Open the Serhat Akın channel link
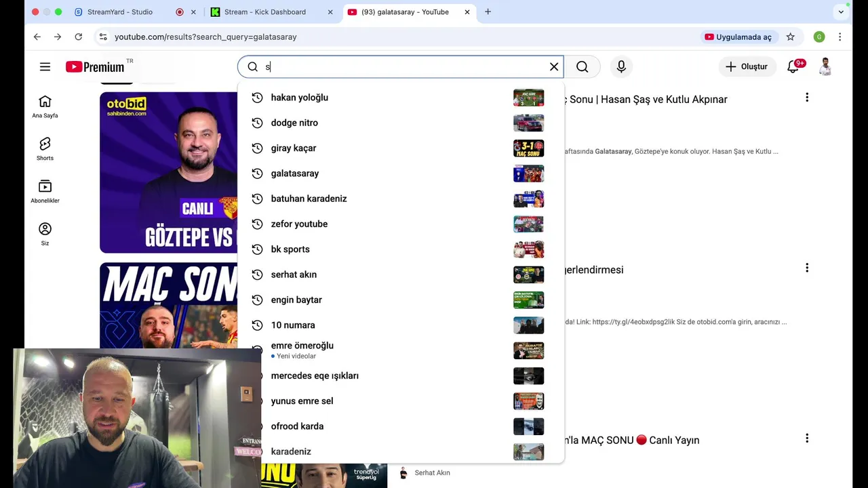 432,473
